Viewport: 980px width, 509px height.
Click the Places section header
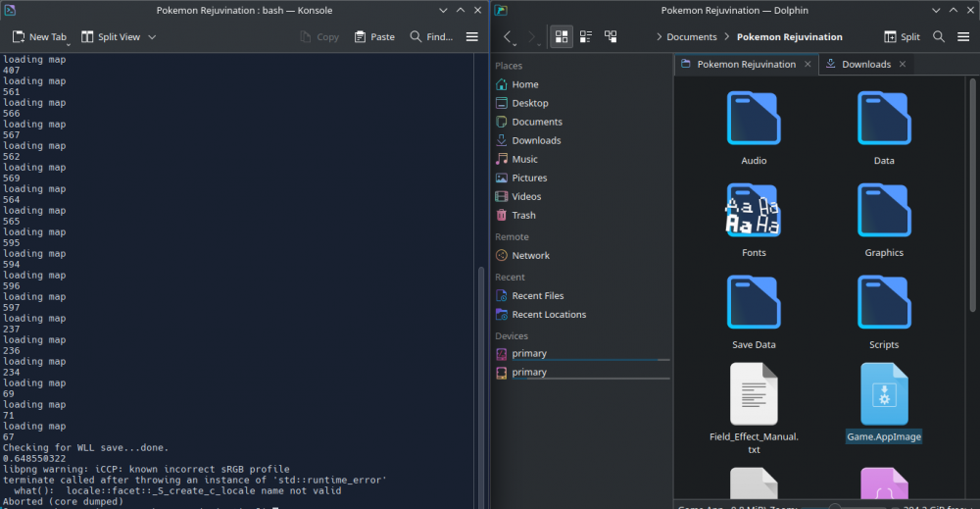[x=509, y=66]
